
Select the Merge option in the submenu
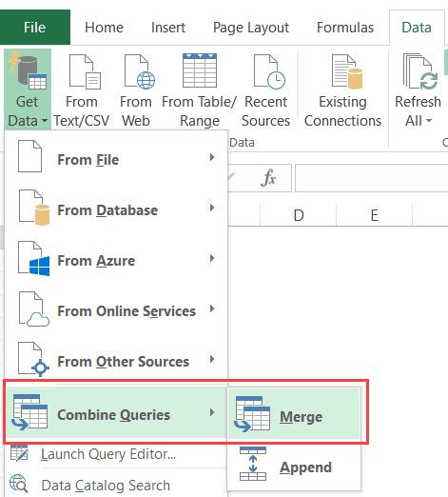(294, 413)
